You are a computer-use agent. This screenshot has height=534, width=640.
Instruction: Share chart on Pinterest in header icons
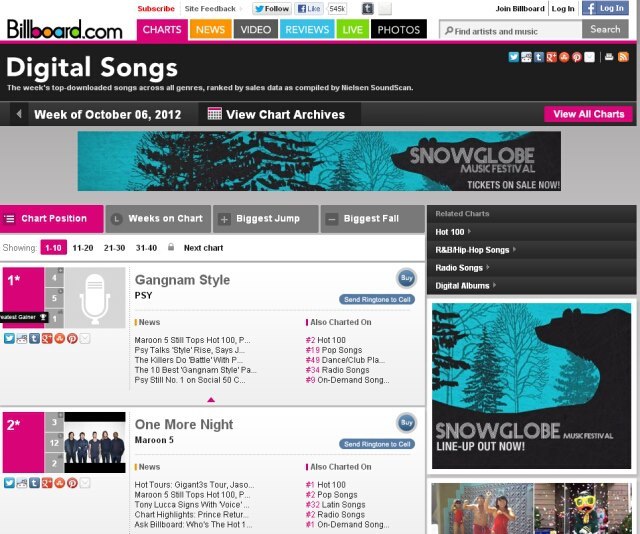tap(576, 57)
